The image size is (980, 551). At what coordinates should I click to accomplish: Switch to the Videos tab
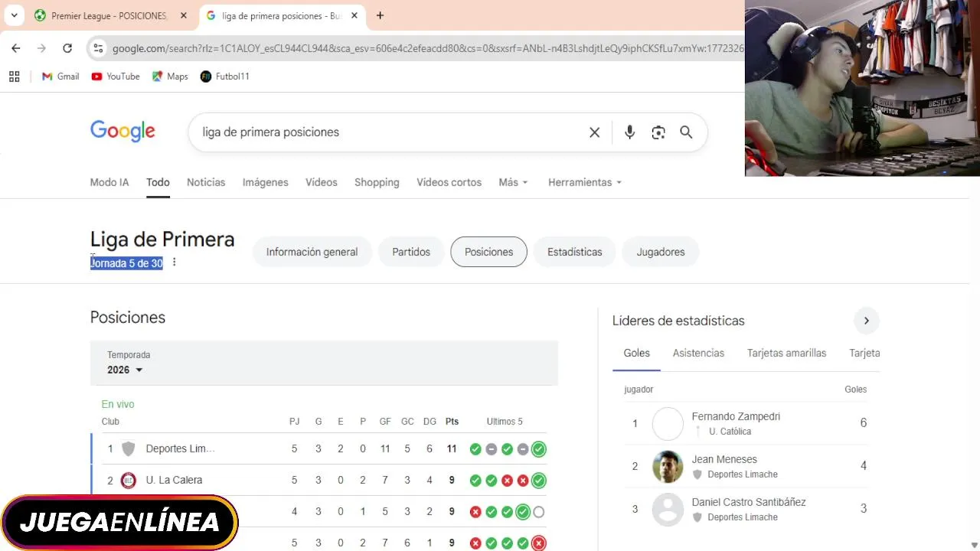322,182
